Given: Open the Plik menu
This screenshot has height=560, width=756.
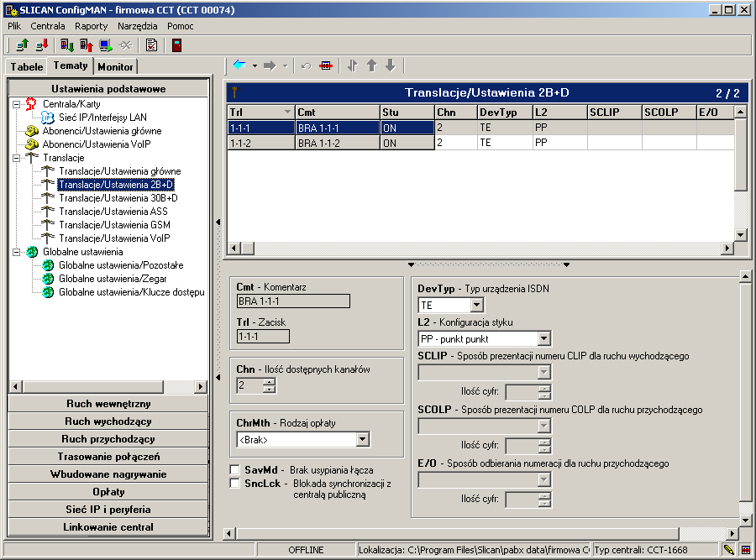Looking at the screenshot, I should 14,26.
